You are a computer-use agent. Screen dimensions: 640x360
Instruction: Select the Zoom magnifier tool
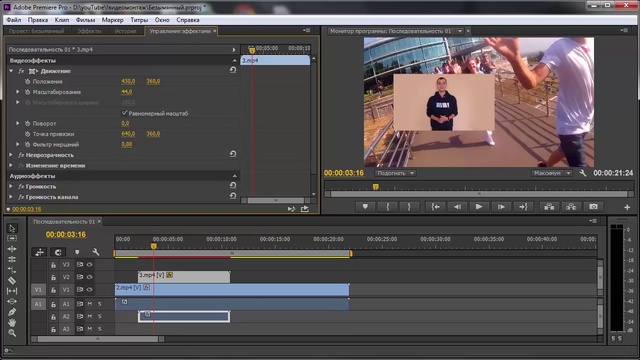[12, 333]
